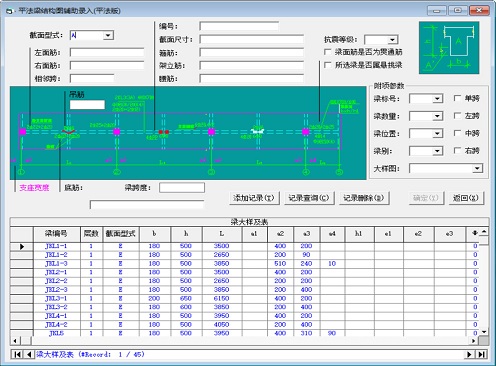
Task: Click the table scroll-down arrow
Action: (x=484, y=332)
